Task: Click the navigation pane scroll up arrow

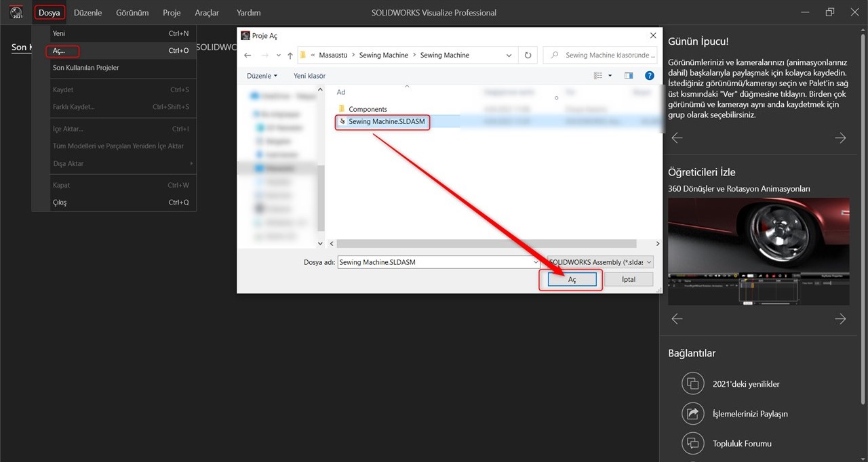Action: [x=321, y=91]
